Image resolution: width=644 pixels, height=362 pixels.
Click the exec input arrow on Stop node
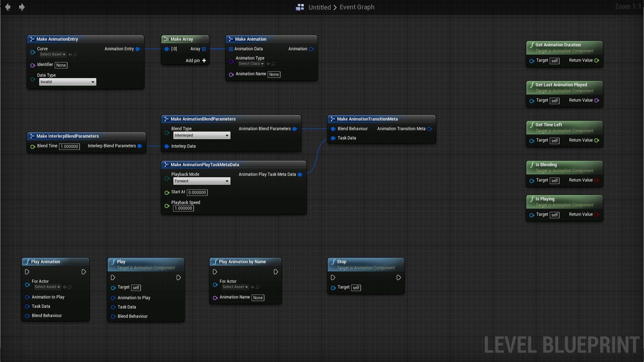coord(333,277)
